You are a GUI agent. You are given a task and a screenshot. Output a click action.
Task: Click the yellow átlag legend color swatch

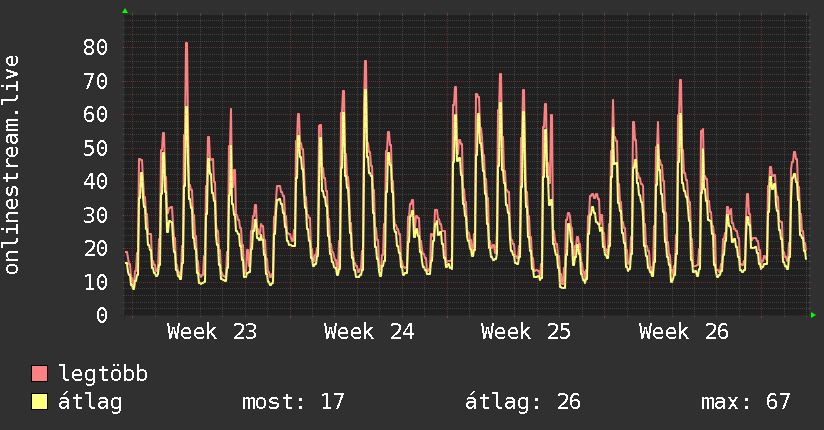39,402
